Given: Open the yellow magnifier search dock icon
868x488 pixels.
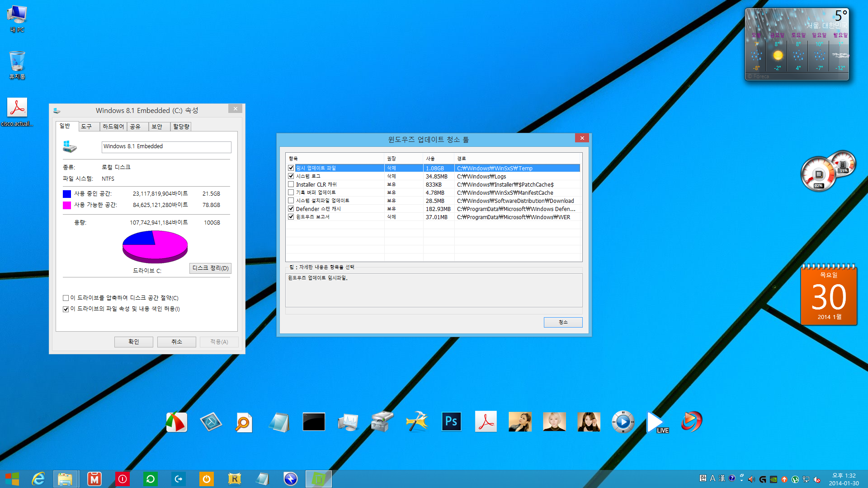Looking at the screenshot, I should click(244, 422).
